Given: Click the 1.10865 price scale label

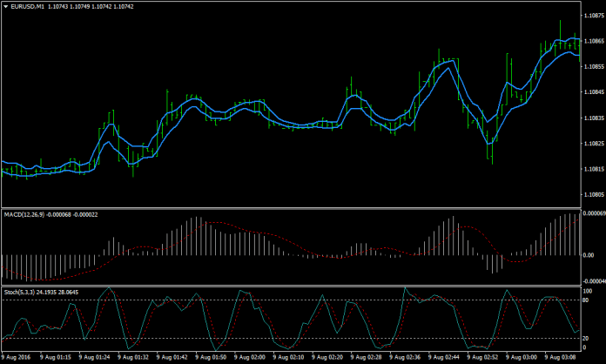Looking at the screenshot, I should click(592, 40).
